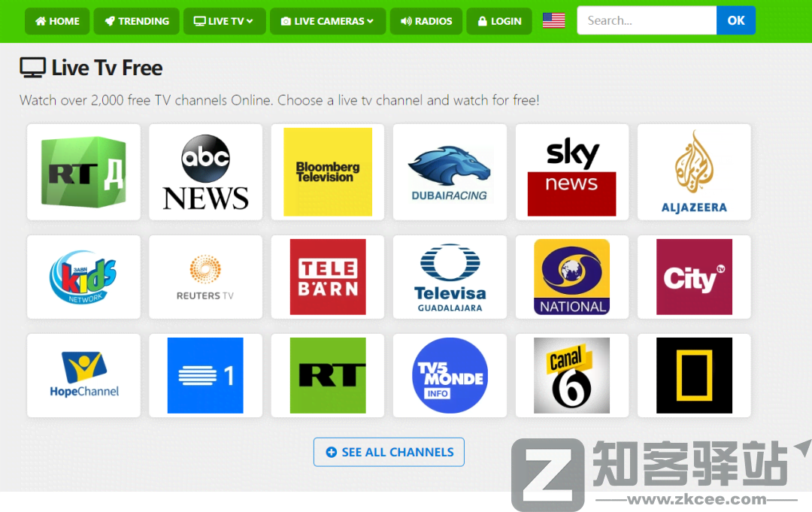Play the Bloomberg Television stream
Image resolution: width=812 pixels, height=512 pixels.
point(327,171)
